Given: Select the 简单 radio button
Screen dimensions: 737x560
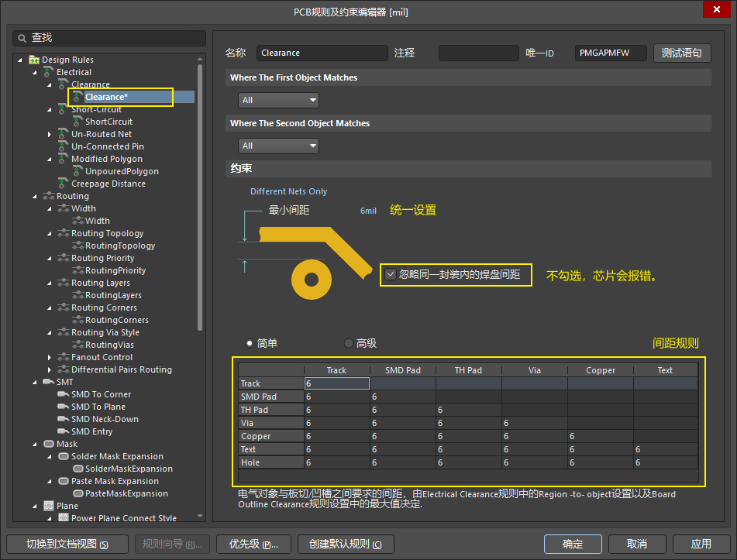Looking at the screenshot, I should coord(250,343).
